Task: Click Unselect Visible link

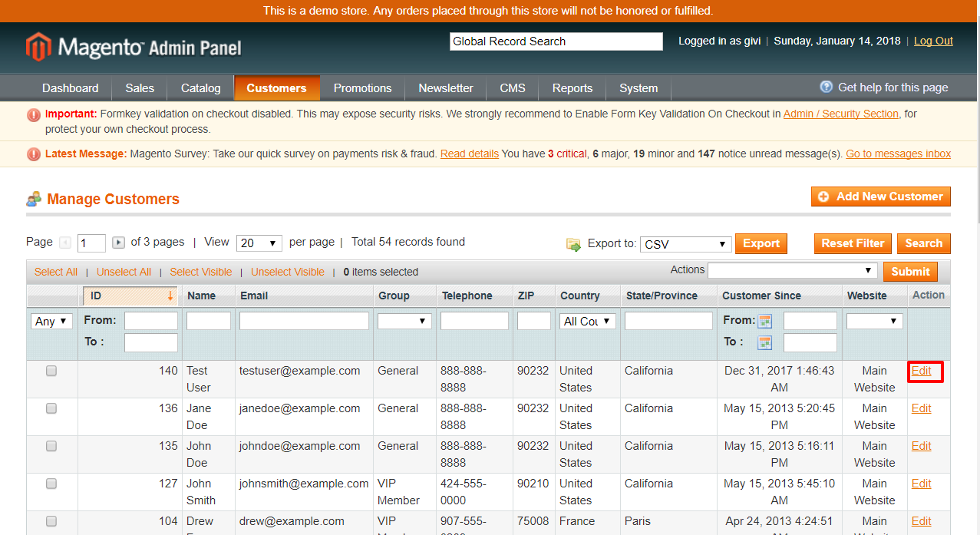Action: [288, 272]
